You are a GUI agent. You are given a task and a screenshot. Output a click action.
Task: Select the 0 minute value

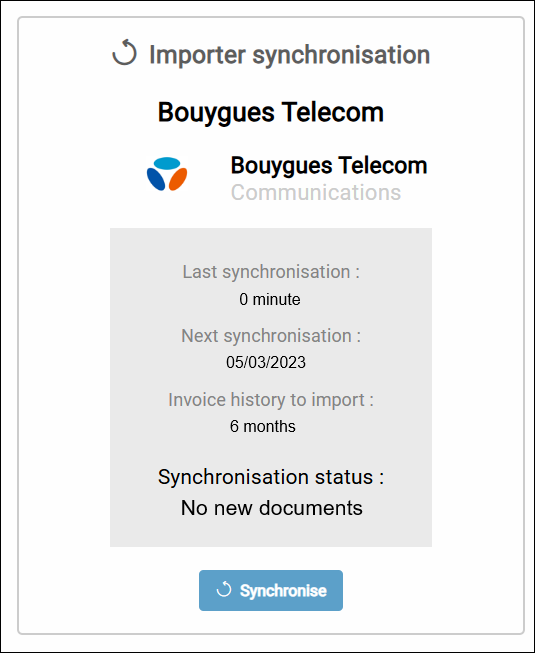270,299
